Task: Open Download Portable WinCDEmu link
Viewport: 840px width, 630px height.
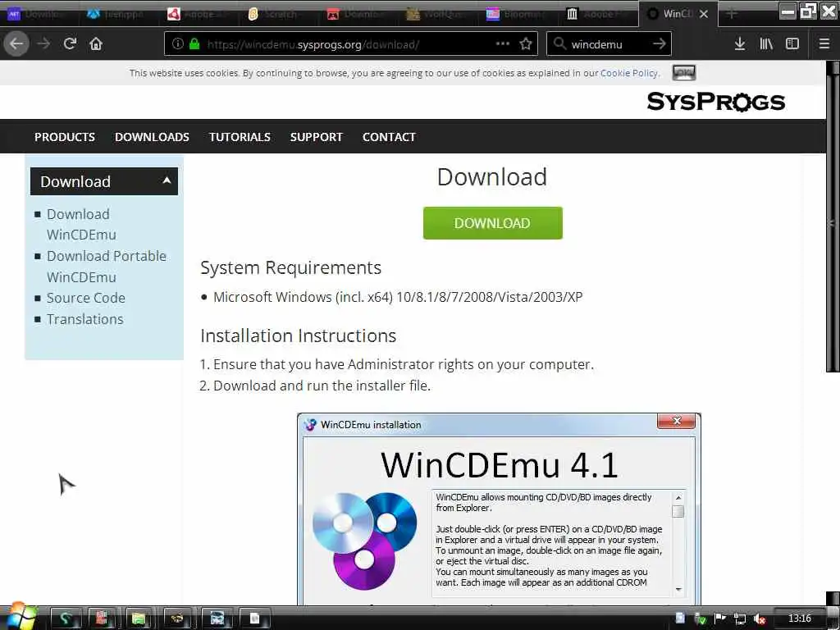Action: [107, 267]
